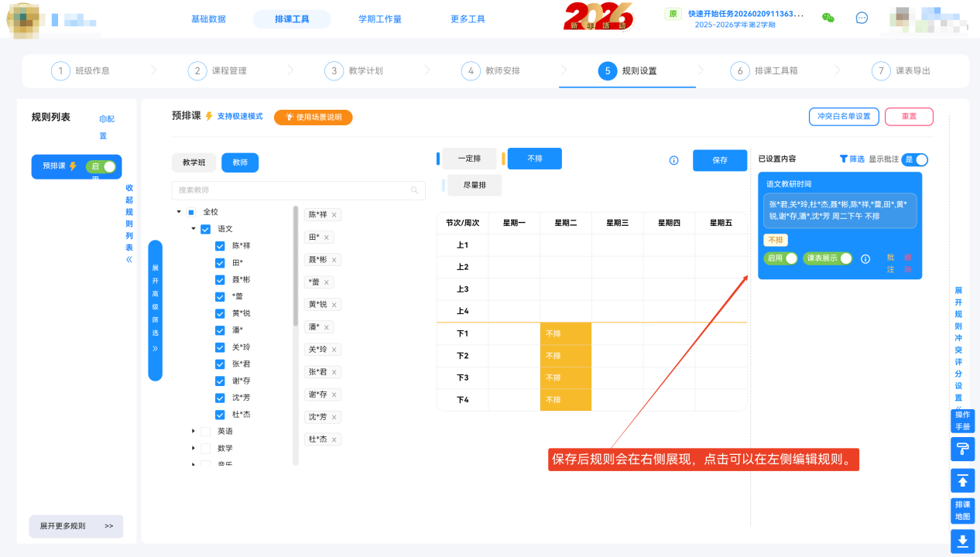Click 展开更多规则 button
980x557 pixels.
[x=76, y=526]
